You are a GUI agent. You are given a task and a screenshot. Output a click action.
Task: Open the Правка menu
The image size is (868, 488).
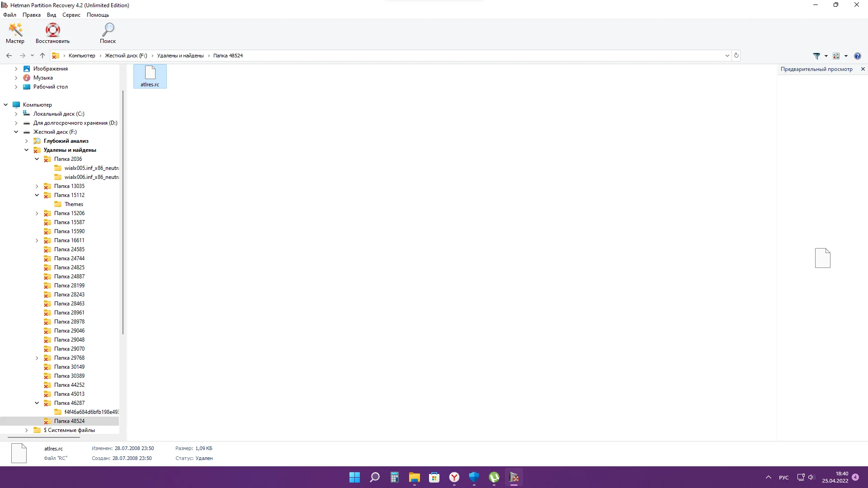click(31, 15)
